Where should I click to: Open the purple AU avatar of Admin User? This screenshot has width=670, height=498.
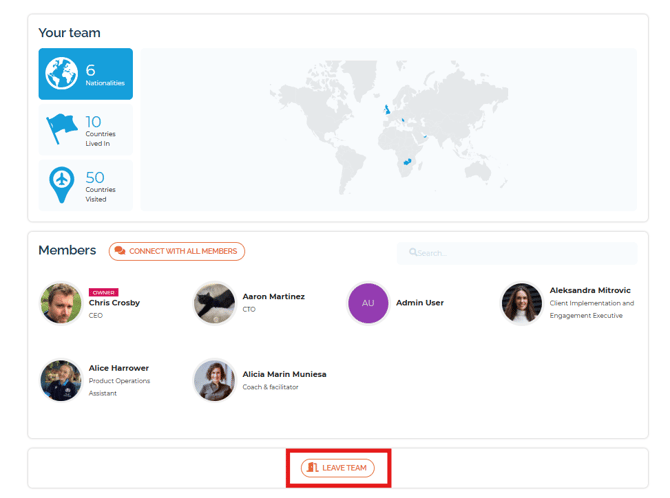tap(368, 303)
